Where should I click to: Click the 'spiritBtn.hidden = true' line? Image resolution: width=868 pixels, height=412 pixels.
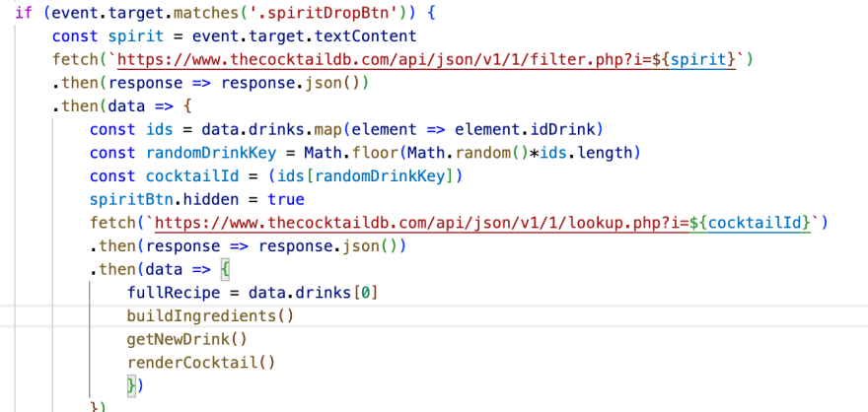(197, 199)
